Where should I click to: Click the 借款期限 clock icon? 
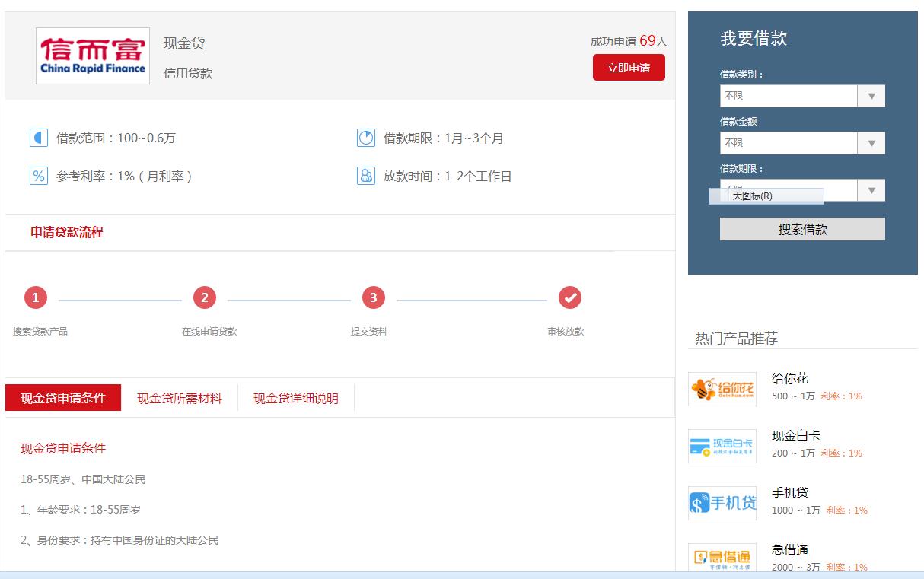tap(366, 138)
